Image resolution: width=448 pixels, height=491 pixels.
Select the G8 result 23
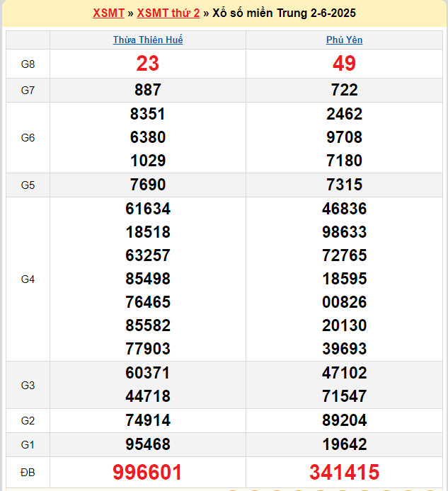point(148,64)
